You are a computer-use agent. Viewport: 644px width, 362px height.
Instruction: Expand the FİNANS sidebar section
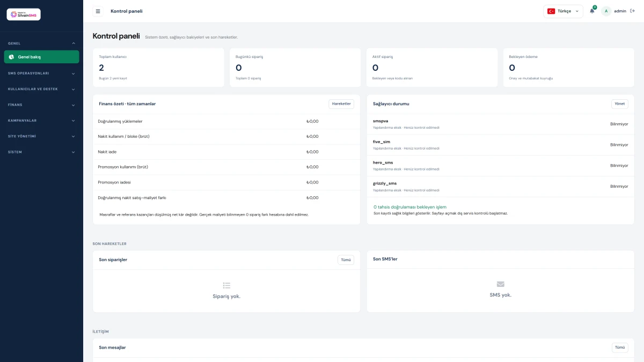tap(41, 105)
